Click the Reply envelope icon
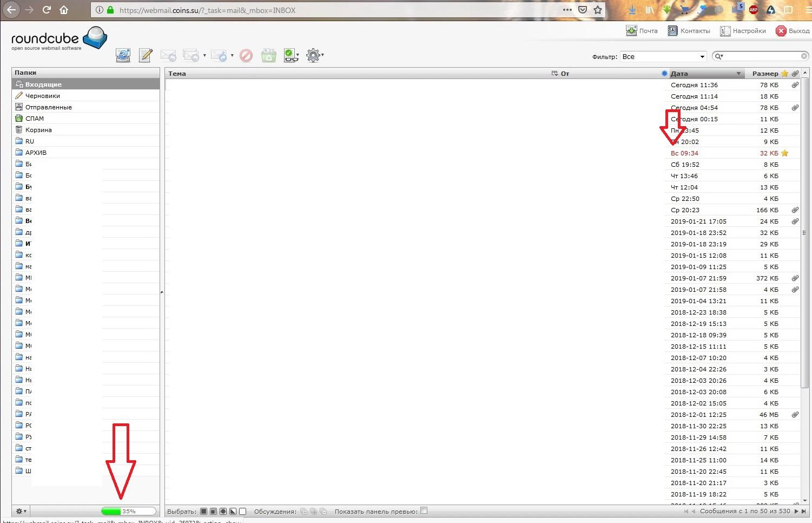The width and height of the screenshot is (812, 523). (x=168, y=55)
